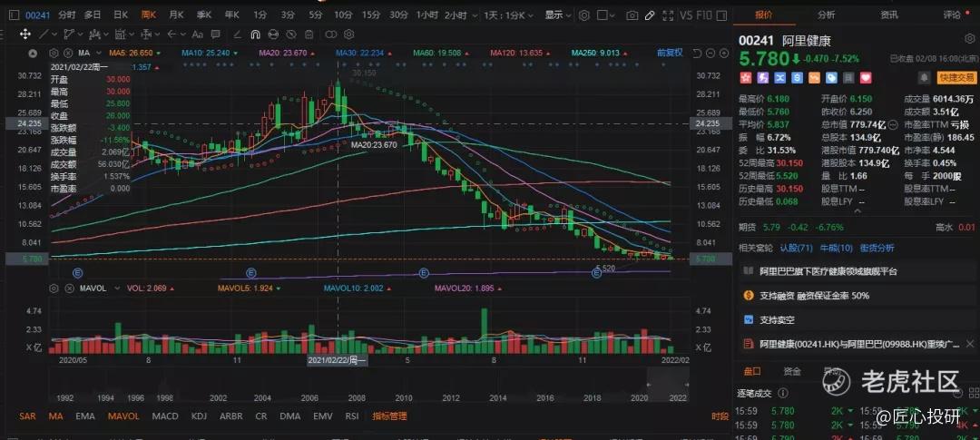Image resolution: width=980 pixels, height=440 pixels.
Task: Click the blue price tag badge icon
Action: pos(831,77)
